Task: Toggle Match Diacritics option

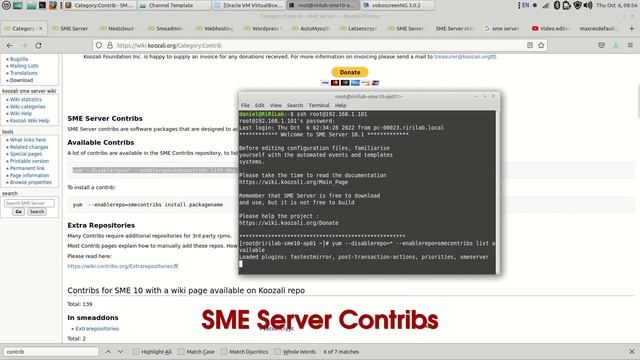Action: (x=244, y=351)
